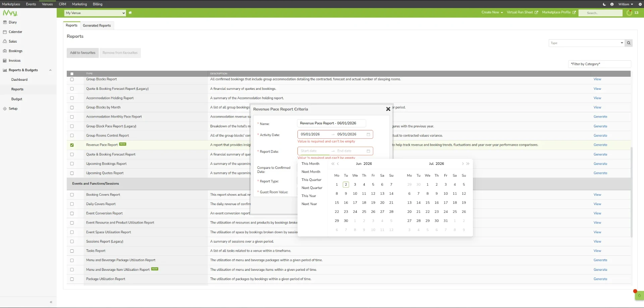Check the Accommodation Holding Report checkbox
Image resolution: width=644 pixels, height=308 pixels.
(72, 98)
